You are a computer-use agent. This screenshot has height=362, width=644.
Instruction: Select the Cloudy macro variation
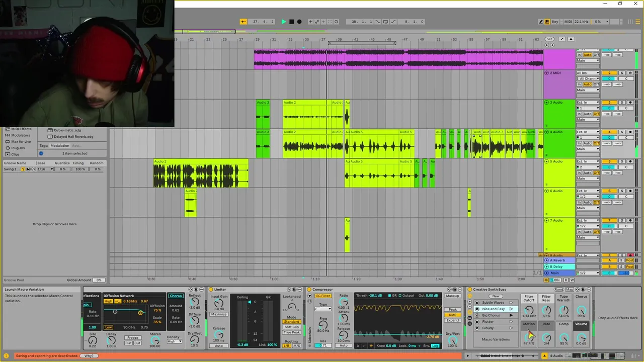pos(488,328)
